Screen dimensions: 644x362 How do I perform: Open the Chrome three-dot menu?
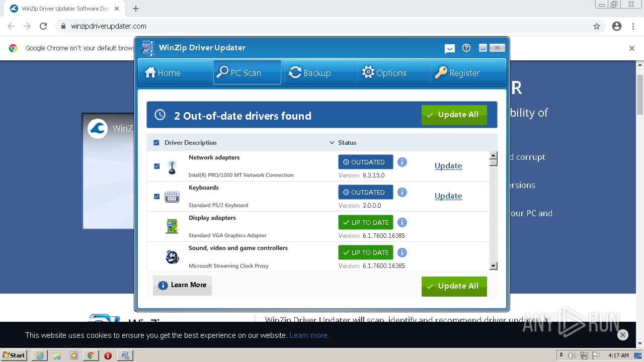[x=633, y=26]
